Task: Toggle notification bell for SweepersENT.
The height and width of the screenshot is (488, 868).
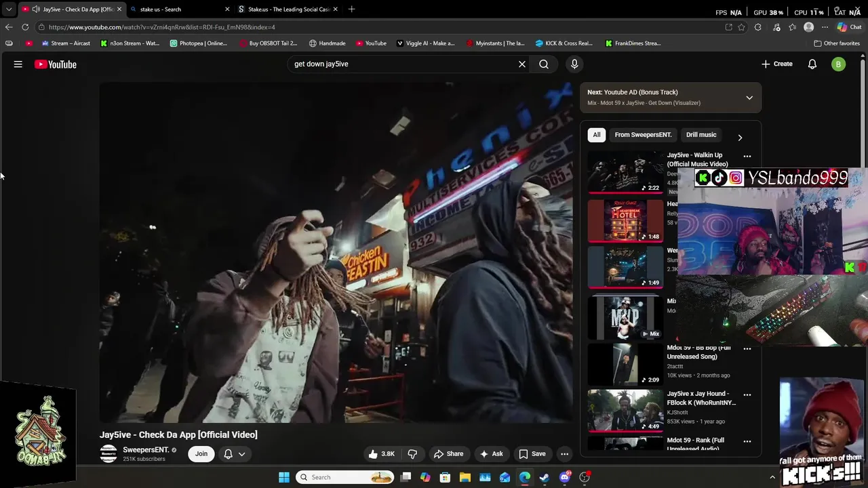Action: [229, 454]
